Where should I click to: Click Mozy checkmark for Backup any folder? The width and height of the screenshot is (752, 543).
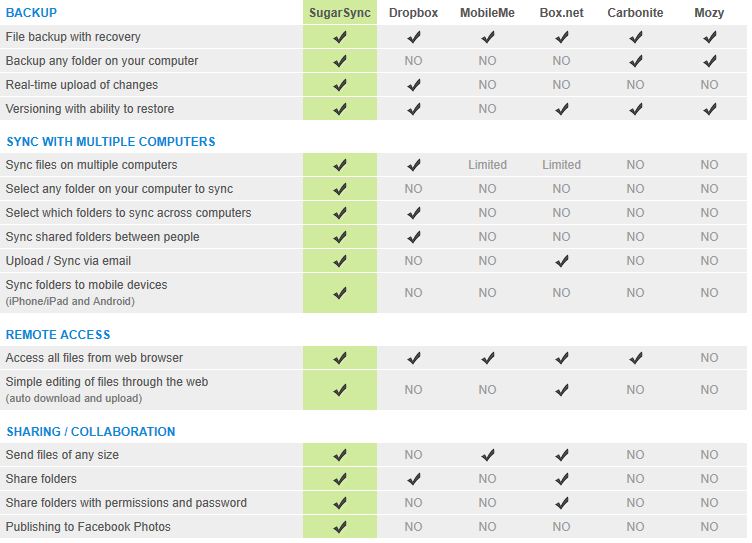point(709,61)
